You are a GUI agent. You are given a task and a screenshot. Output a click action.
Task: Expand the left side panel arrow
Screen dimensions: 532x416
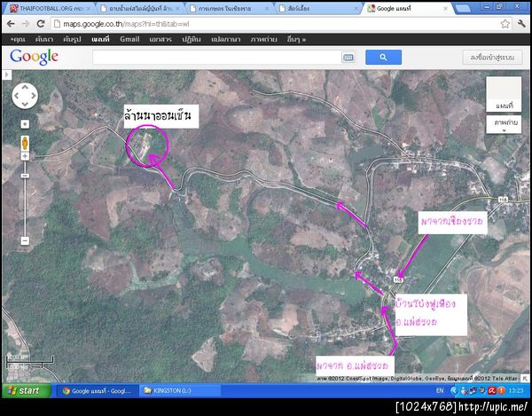click(x=6, y=75)
